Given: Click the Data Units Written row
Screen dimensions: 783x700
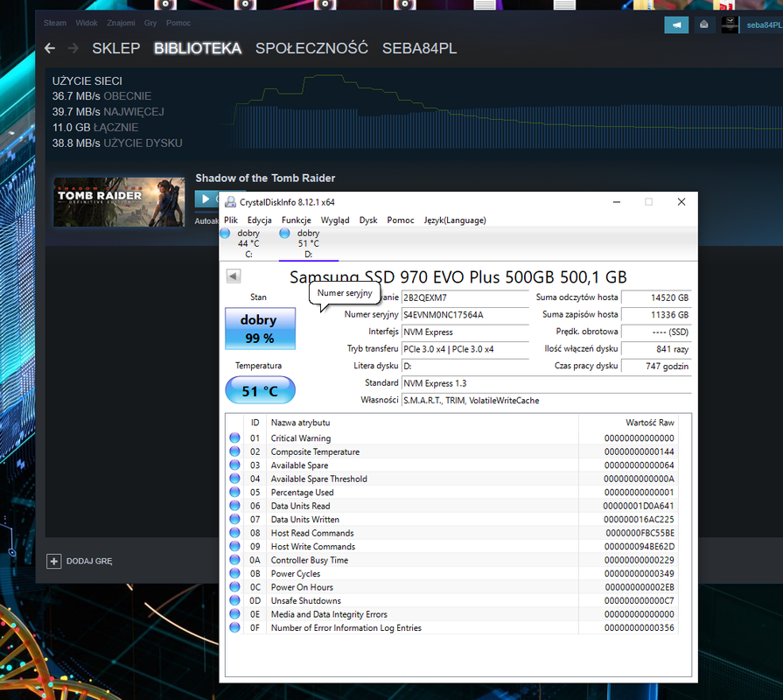Looking at the screenshot, I should [x=452, y=519].
